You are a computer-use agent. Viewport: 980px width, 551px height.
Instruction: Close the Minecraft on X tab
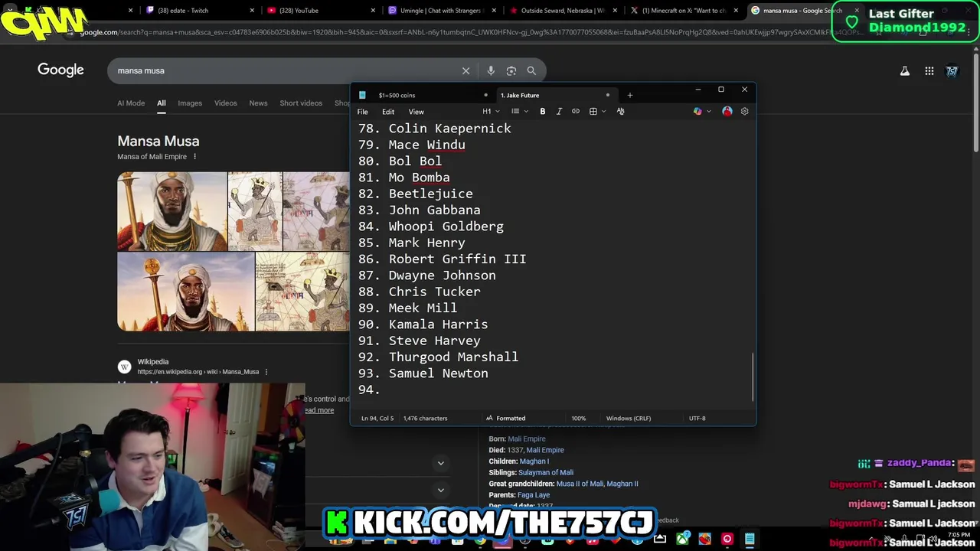coord(737,11)
